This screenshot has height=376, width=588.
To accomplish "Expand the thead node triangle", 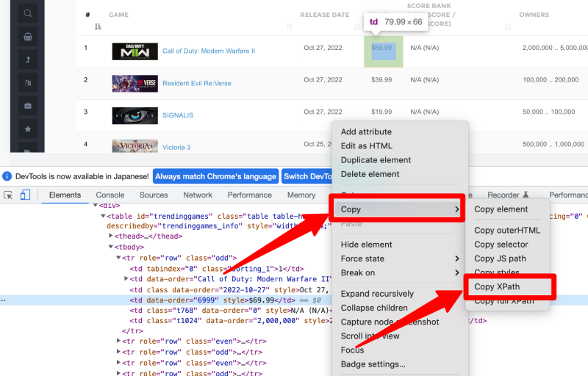I will [x=111, y=236].
